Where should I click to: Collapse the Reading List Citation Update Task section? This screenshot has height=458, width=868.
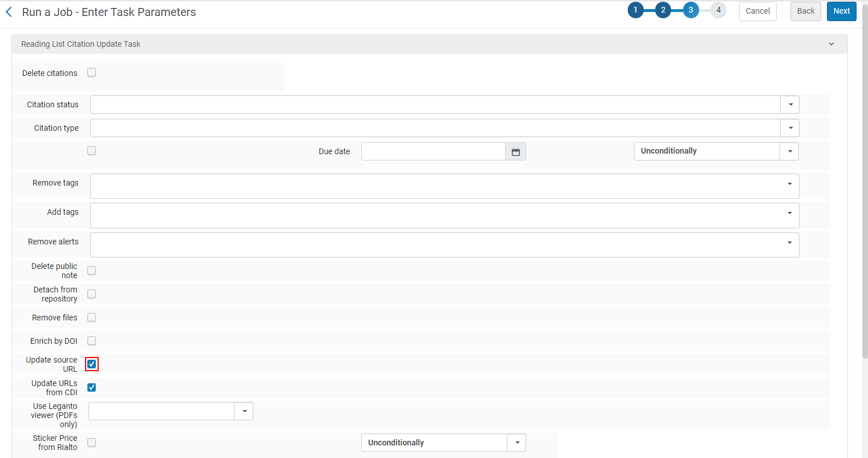[x=831, y=44]
